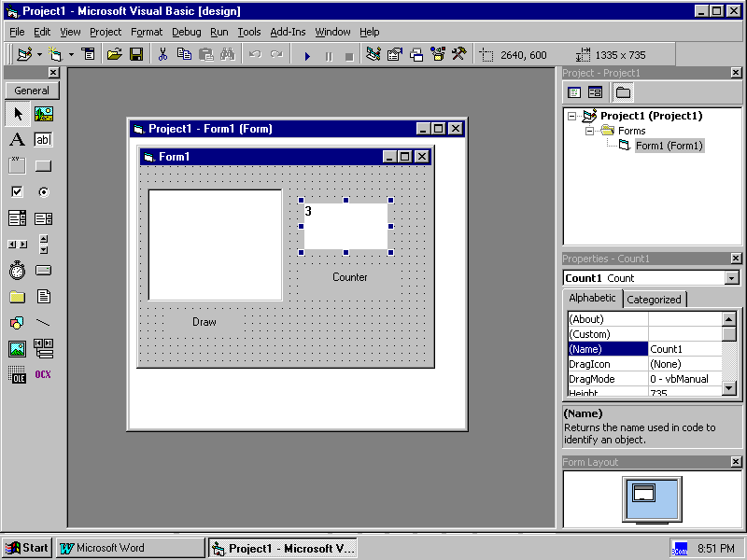This screenshot has width=747, height=560.
Task: Select the PictureBox tool in the toolbox
Action: point(43,114)
